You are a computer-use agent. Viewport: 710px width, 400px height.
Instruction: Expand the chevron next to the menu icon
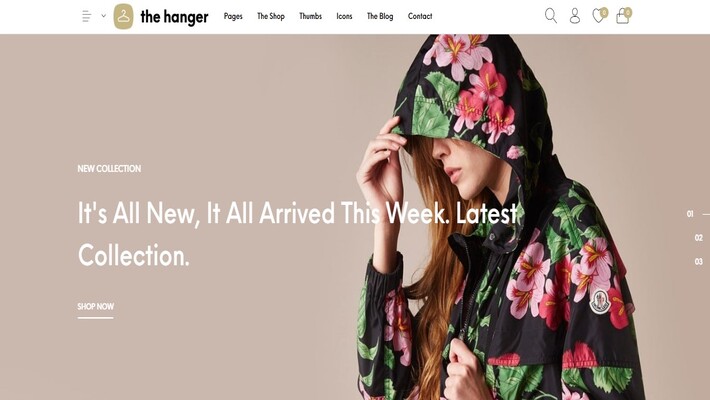pyautogui.click(x=103, y=16)
